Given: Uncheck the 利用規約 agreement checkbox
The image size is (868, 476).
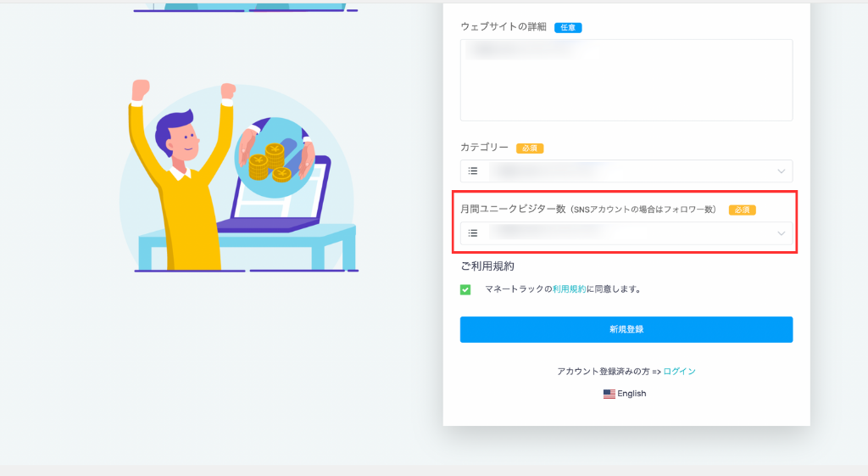Looking at the screenshot, I should [x=465, y=290].
